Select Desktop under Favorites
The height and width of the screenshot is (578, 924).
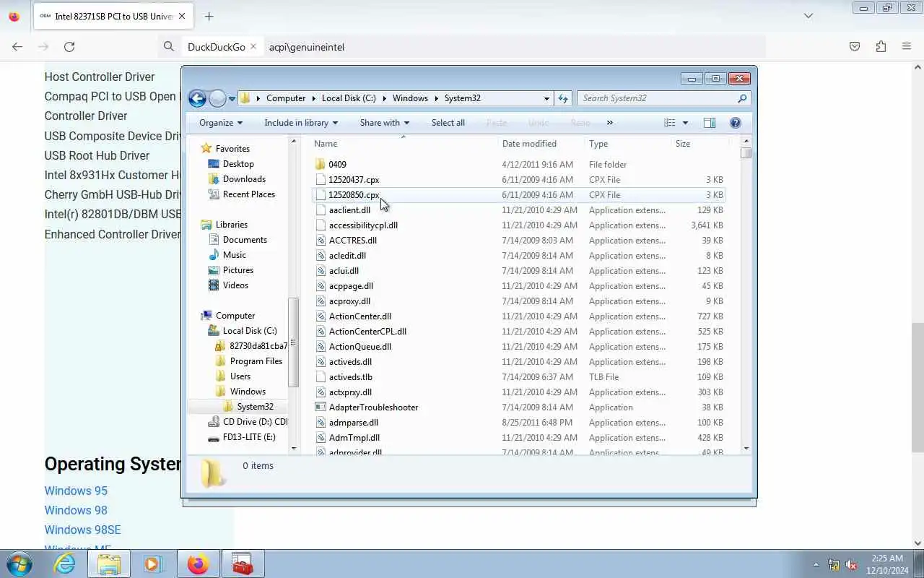[238, 164]
